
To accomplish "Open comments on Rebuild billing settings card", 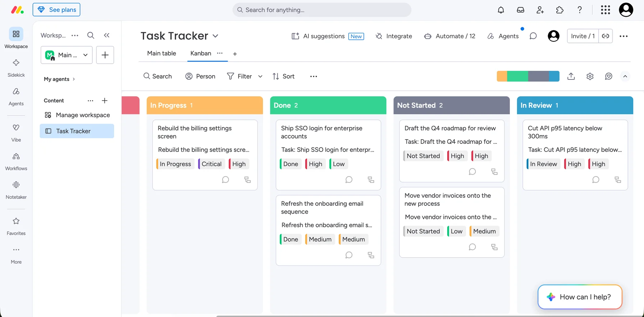I will (x=225, y=180).
